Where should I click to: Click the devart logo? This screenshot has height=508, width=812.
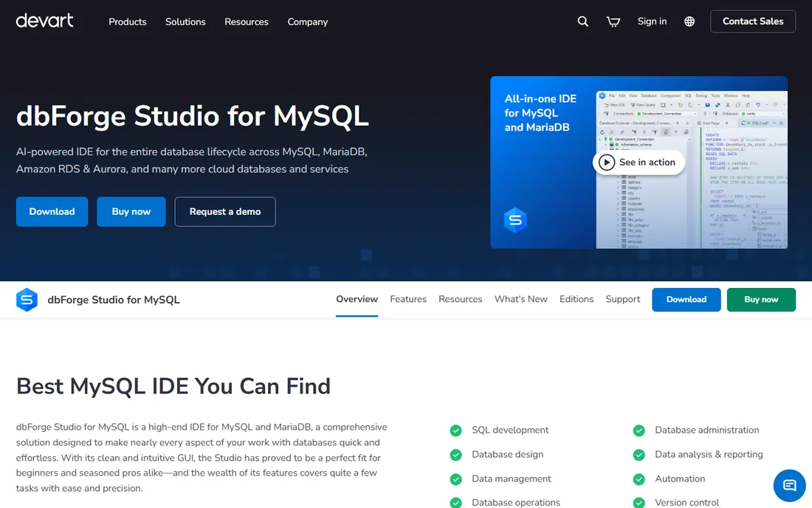pyautogui.click(x=44, y=21)
